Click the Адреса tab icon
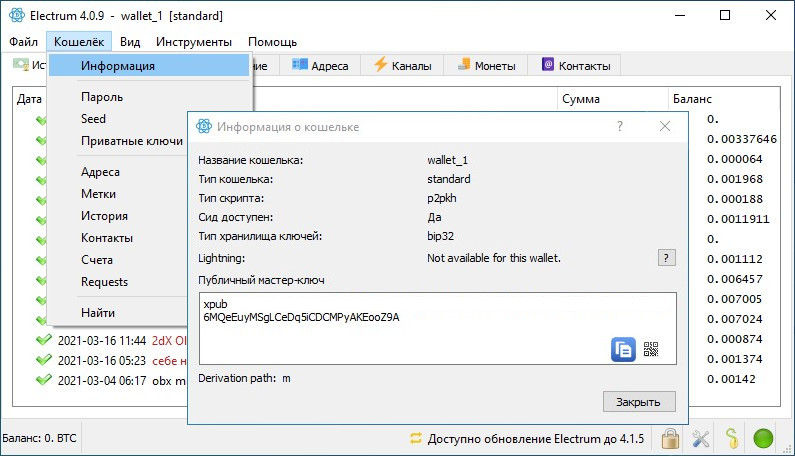The height and width of the screenshot is (456, 795). coord(300,64)
